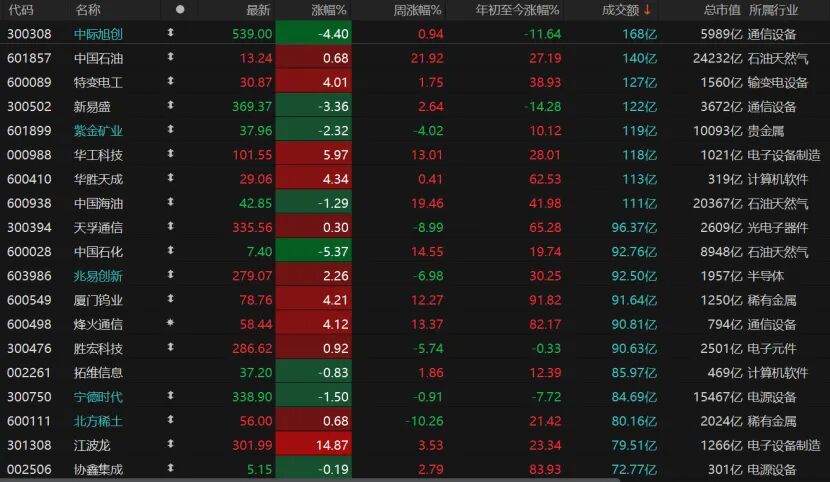Click marker icon in 华胜天成 row
The width and height of the screenshot is (830, 482).
(170, 178)
